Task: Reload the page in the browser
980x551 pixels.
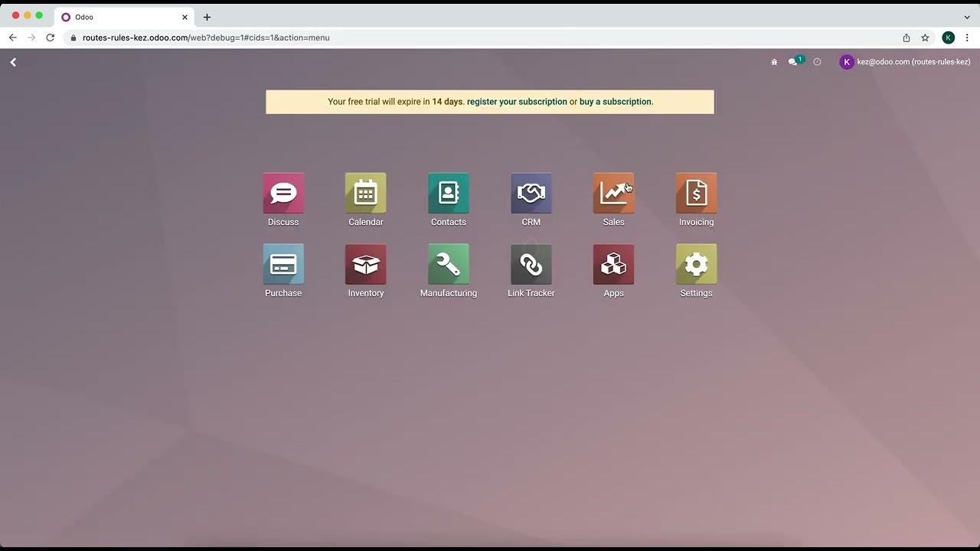Action: click(51, 37)
